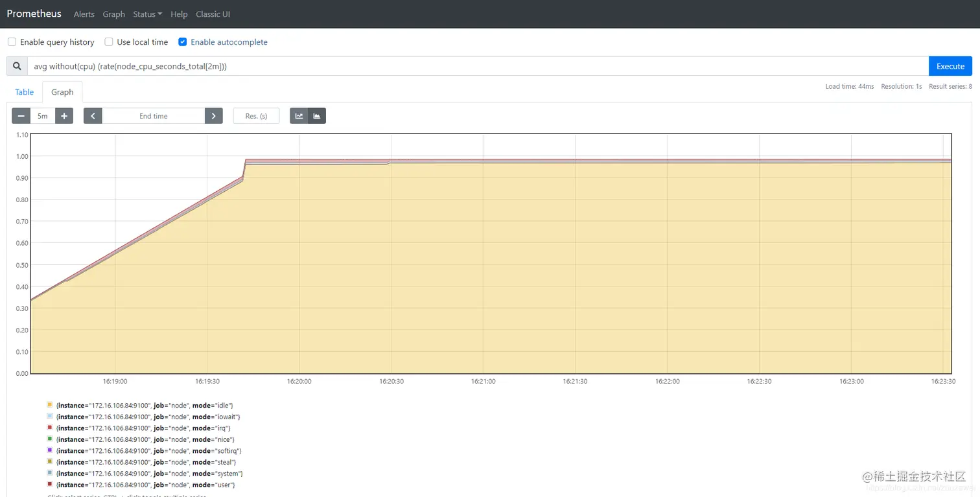
Task: Go to previous end time with left chevron
Action: [x=93, y=116]
